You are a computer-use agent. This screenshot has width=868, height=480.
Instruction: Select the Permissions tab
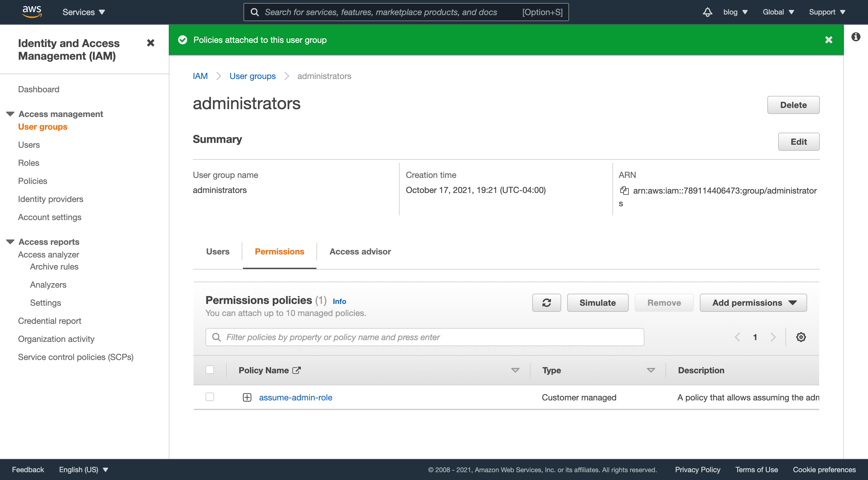(x=279, y=251)
